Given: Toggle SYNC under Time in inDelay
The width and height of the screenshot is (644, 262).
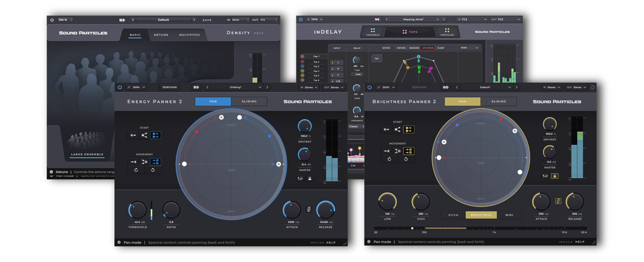Looking at the screenshot, I should 358,75.
